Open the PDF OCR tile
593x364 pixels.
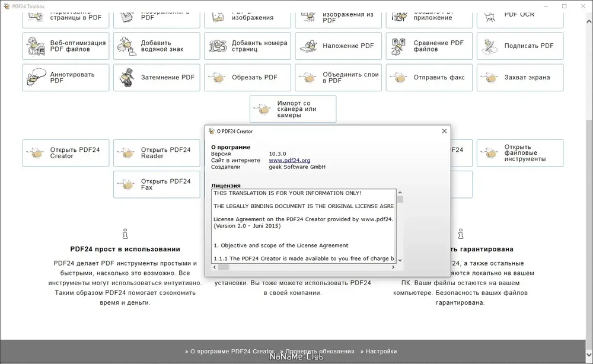[x=519, y=20]
